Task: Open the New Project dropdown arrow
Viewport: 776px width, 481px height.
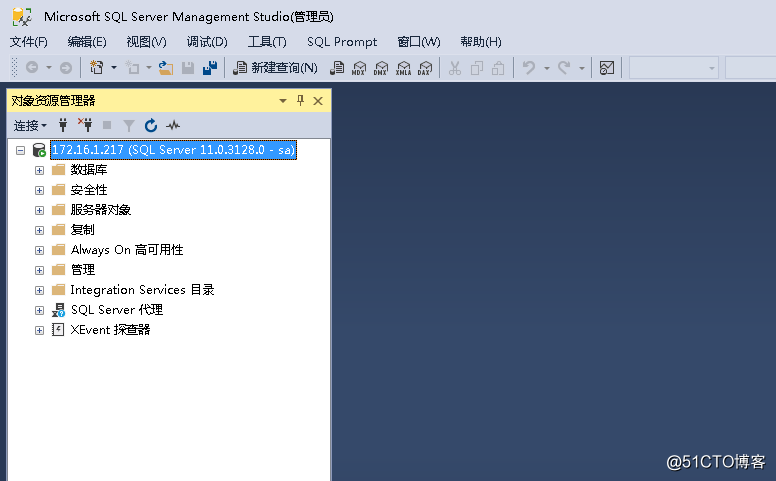Action: [x=113, y=67]
